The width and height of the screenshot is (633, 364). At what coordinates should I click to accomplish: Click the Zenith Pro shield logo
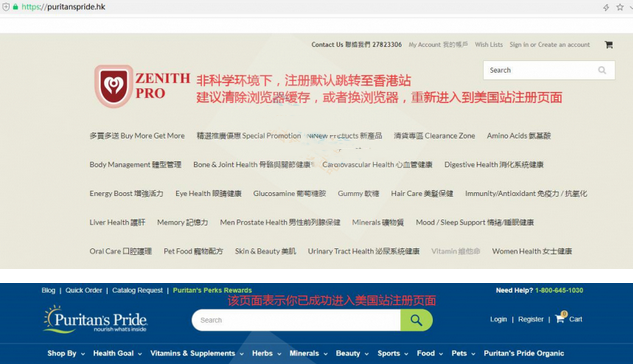pyautogui.click(x=114, y=86)
